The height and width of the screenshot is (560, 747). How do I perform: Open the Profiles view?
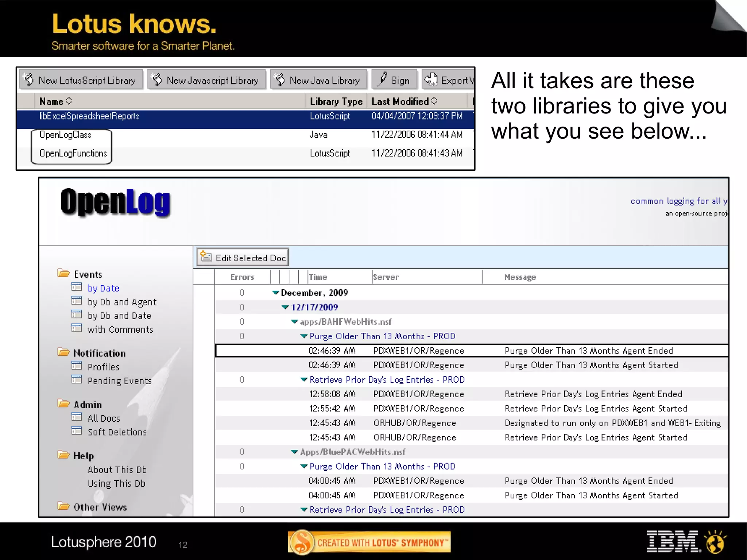coord(103,367)
